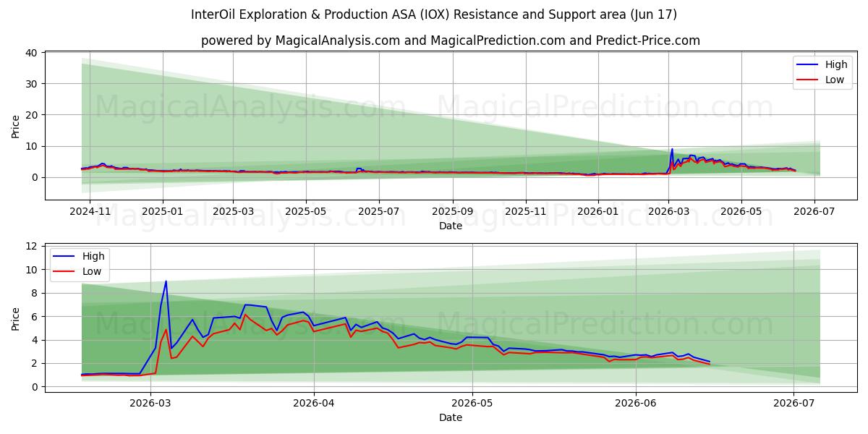Image resolution: width=868 pixels, height=434 pixels.
Task: Click the '30' y-axis tick on the top chart
Action: 32,84
